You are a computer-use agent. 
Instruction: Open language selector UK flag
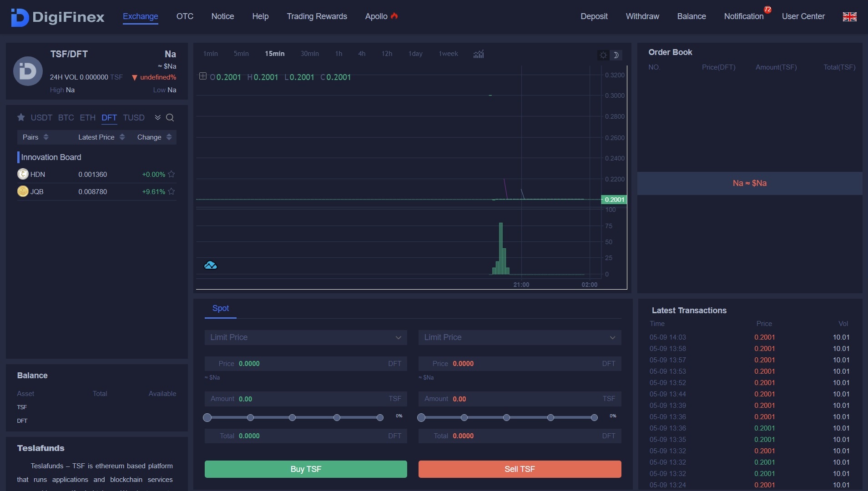[849, 17]
